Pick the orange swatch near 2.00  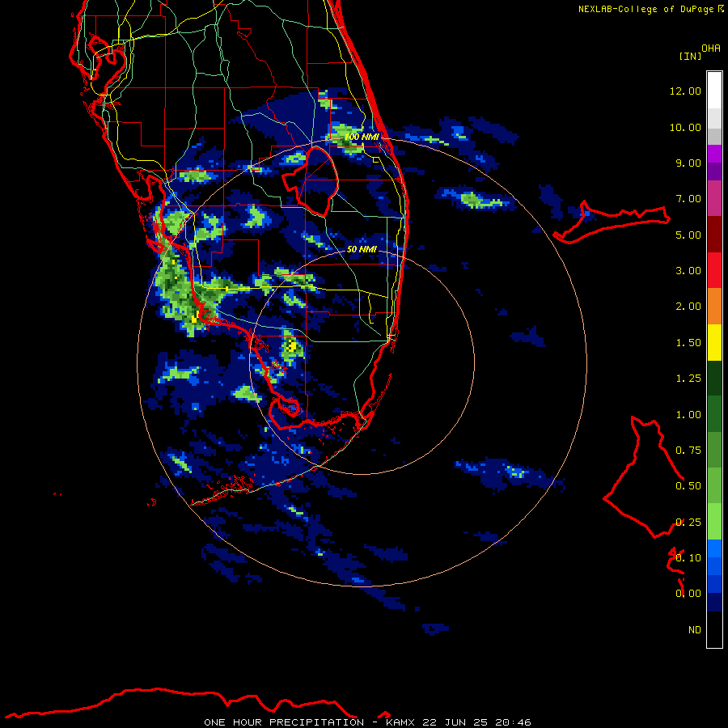coord(714,307)
